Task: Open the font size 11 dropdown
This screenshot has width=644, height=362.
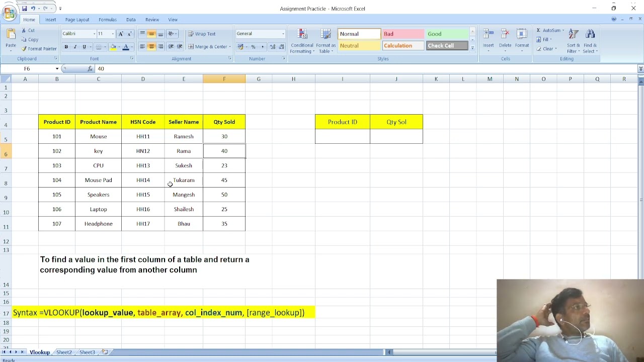Action: pyautogui.click(x=113, y=34)
